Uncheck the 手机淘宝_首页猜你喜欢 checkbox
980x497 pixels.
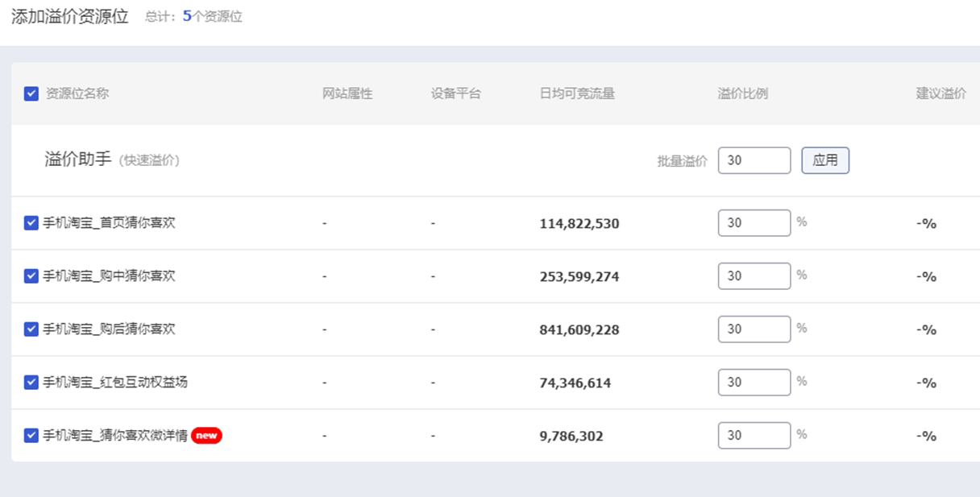point(31,223)
